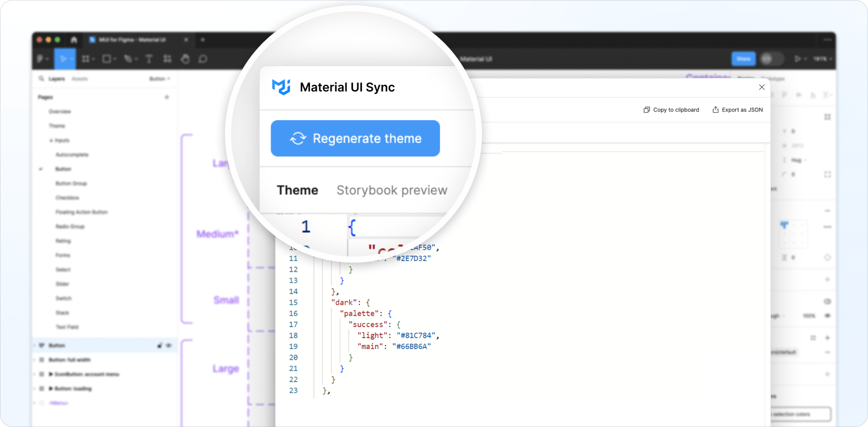Toggle the lock on Button layer
The height and width of the screenshot is (427, 868).
pos(159,346)
